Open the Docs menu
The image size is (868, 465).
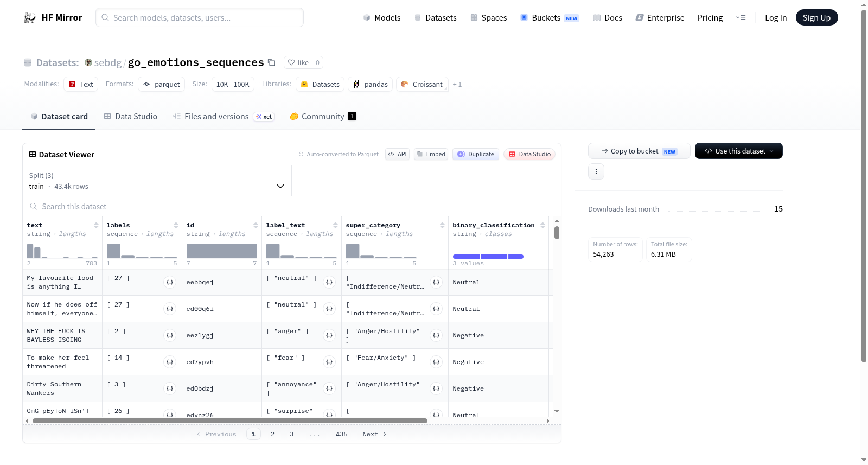608,17
